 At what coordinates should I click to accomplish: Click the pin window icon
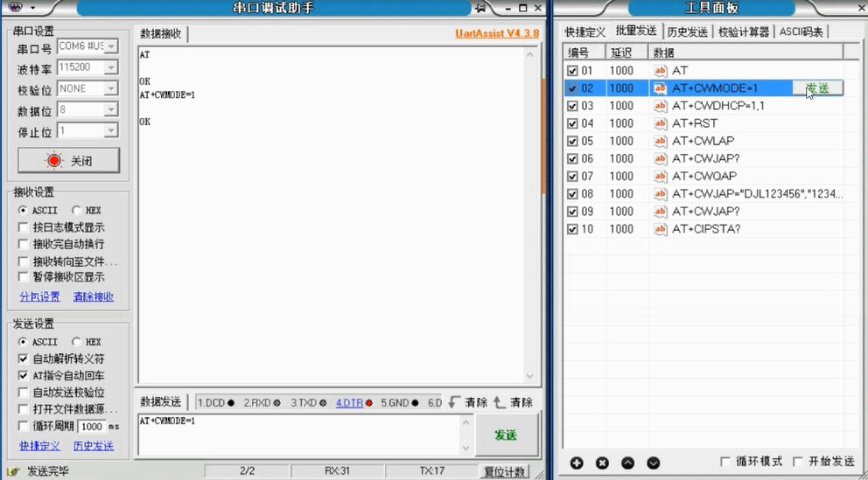pos(480,8)
